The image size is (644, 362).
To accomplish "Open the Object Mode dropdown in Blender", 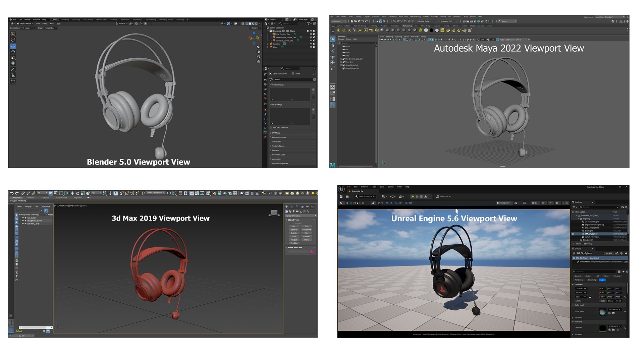I will 25,24.
